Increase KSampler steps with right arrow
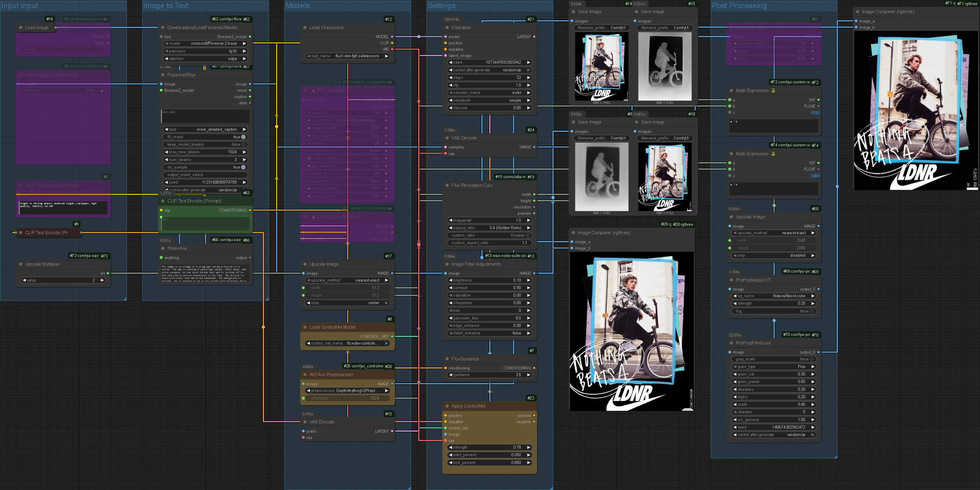The image size is (980, 490). tap(529, 78)
